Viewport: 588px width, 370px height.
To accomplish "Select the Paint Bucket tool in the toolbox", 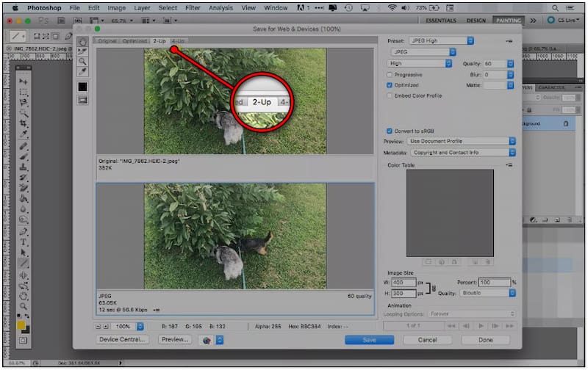I will (x=24, y=198).
